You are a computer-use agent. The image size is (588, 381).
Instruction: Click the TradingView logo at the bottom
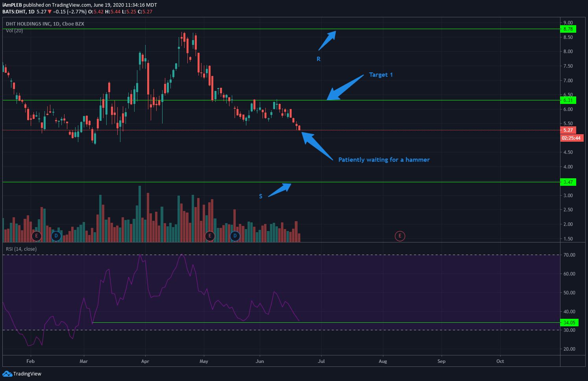point(22,374)
